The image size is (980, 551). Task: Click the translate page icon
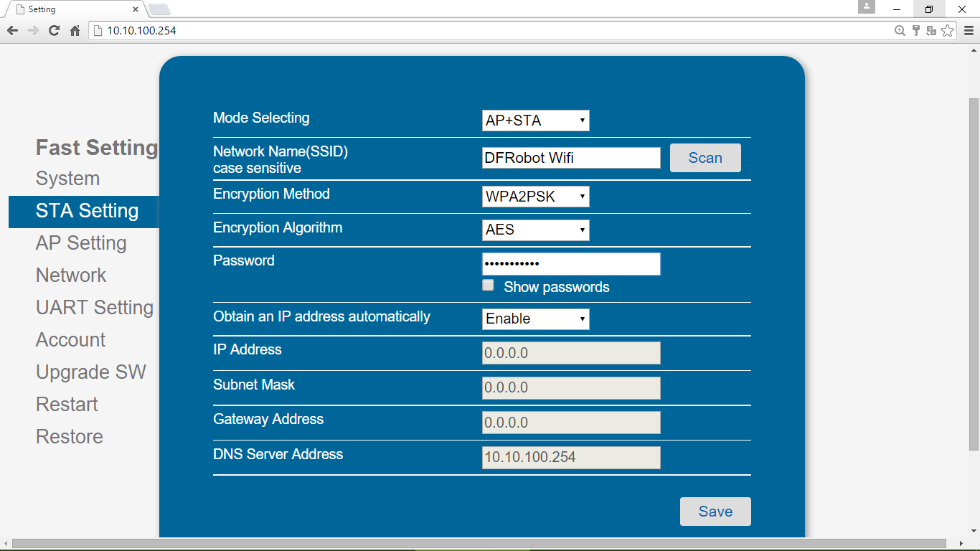click(931, 31)
